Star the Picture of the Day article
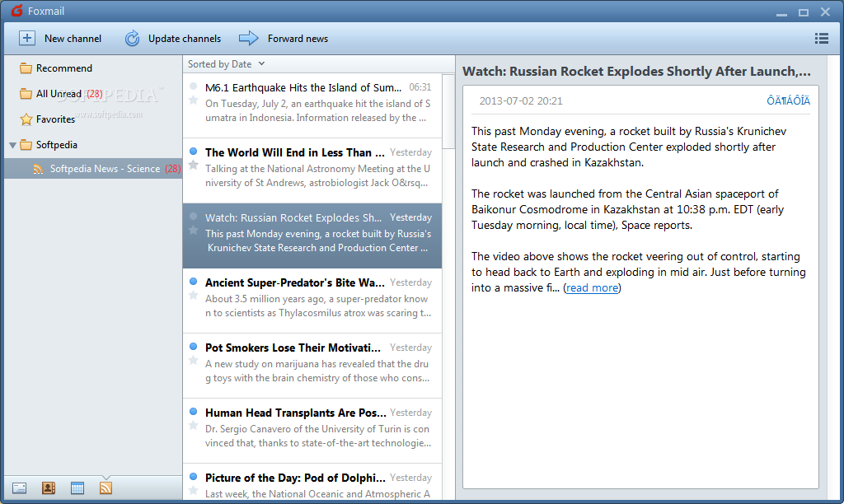The image size is (844, 504). 193,491
